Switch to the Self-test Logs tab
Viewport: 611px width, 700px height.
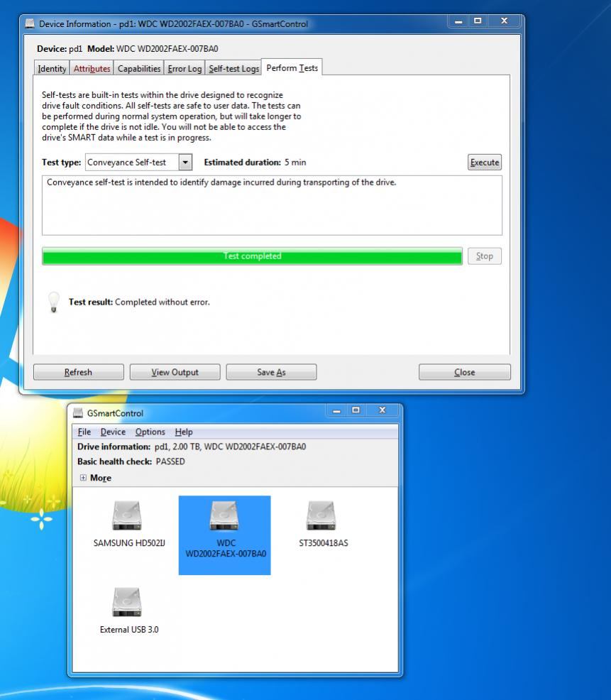pyautogui.click(x=234, y=68)
